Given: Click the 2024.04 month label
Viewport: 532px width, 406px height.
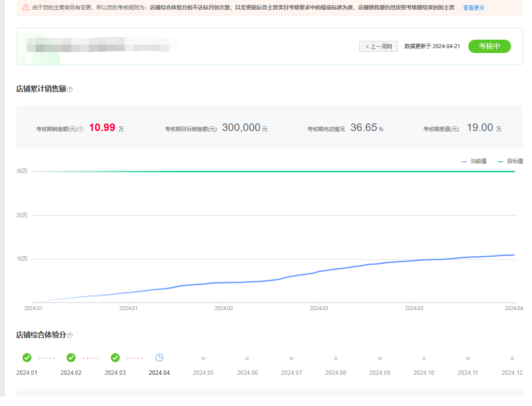Looking at the screenshot, I should pos(159,373).
